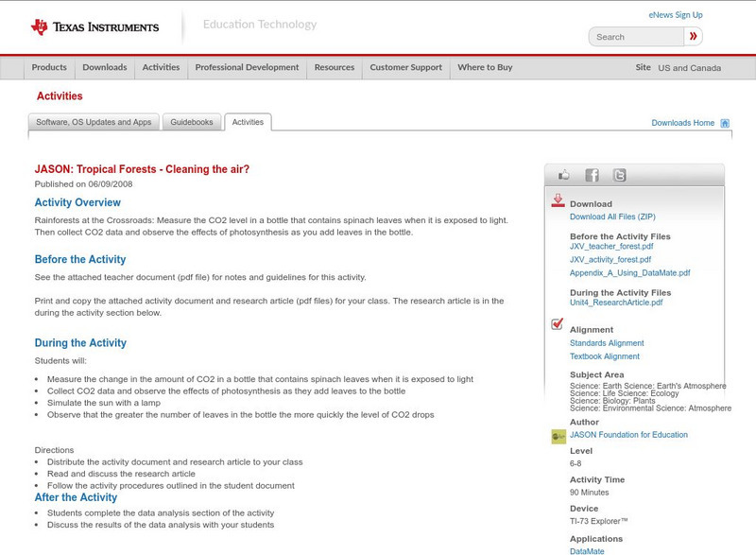
Task: Click the Directions label
Action: pos(54,450)
